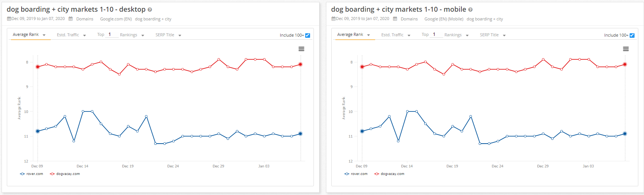644x195 pixels.
Task: Click Rankings label in desktop panel
Action: [x=129, y=35]
